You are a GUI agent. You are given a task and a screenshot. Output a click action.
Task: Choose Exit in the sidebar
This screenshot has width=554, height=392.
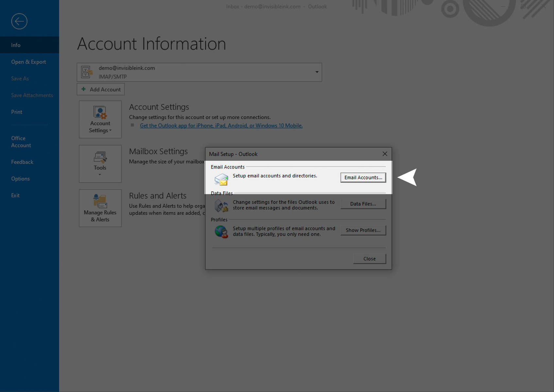click(29, 195)
